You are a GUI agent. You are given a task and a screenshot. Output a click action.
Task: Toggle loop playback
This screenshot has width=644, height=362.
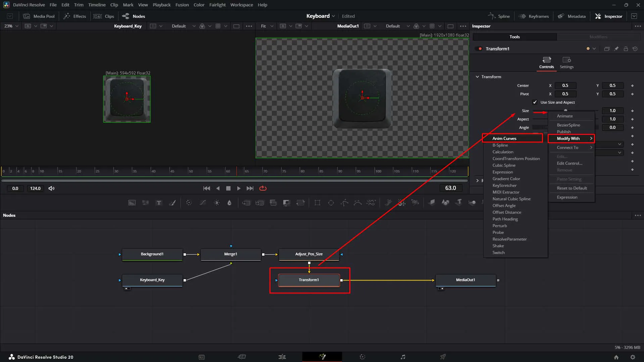pyautogui.click(x=263, y=189)
